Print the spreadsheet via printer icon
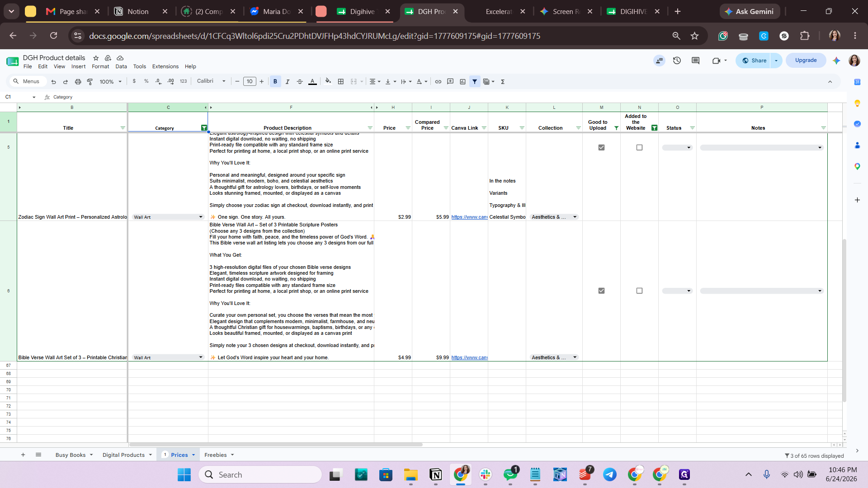 (x=78, y=82)
